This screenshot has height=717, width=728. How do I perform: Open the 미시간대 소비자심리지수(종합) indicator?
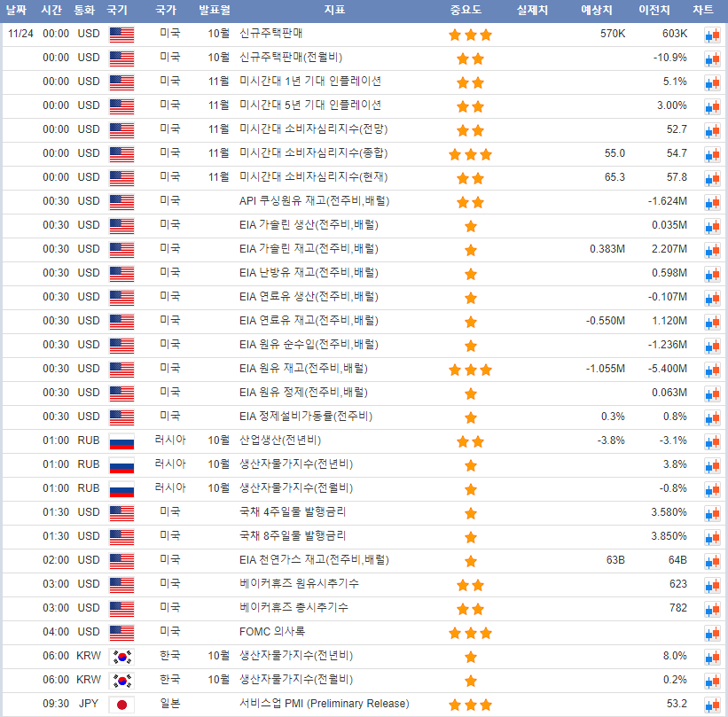(x=313, y=153)
